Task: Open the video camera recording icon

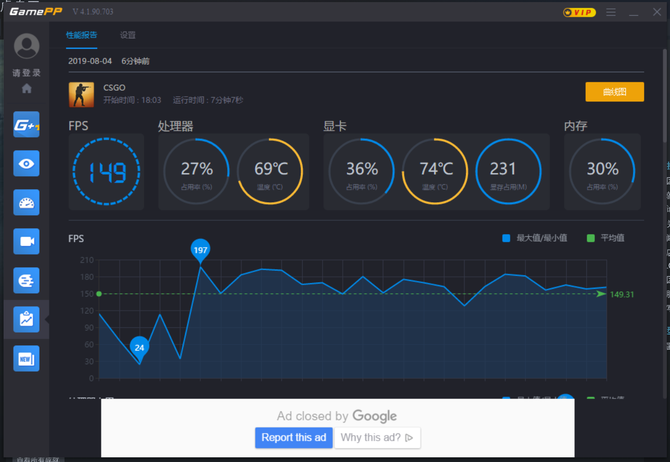Action: [26, 242]
